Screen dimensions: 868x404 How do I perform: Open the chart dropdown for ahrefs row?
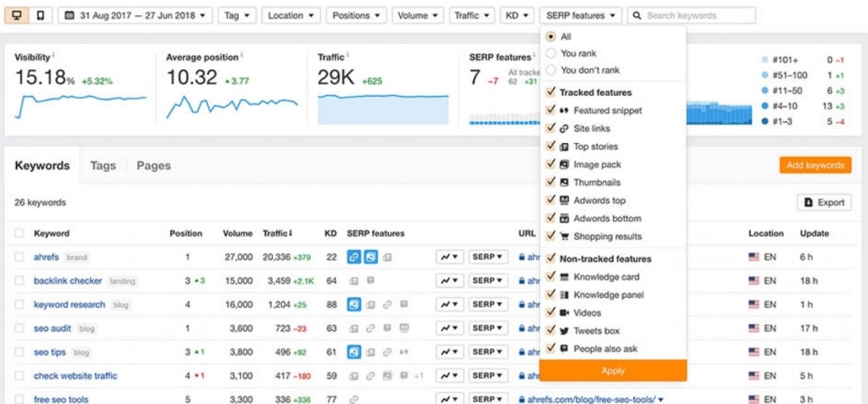(449, 257)
